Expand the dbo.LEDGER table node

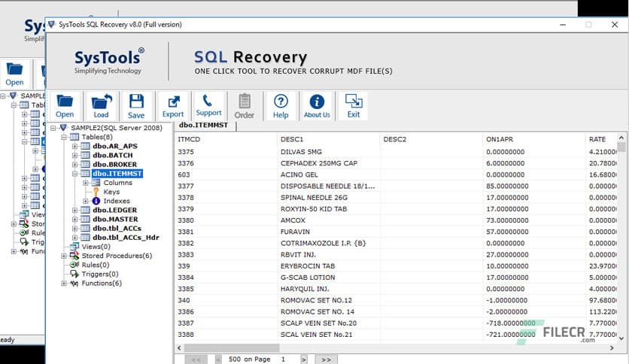(75, 210)
